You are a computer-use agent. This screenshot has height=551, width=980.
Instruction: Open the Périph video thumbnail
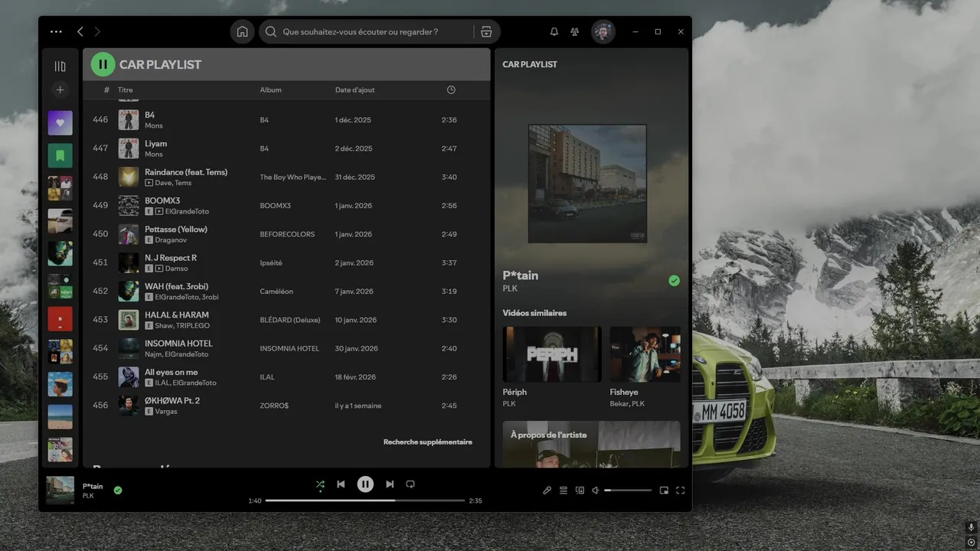coord(552,354)
